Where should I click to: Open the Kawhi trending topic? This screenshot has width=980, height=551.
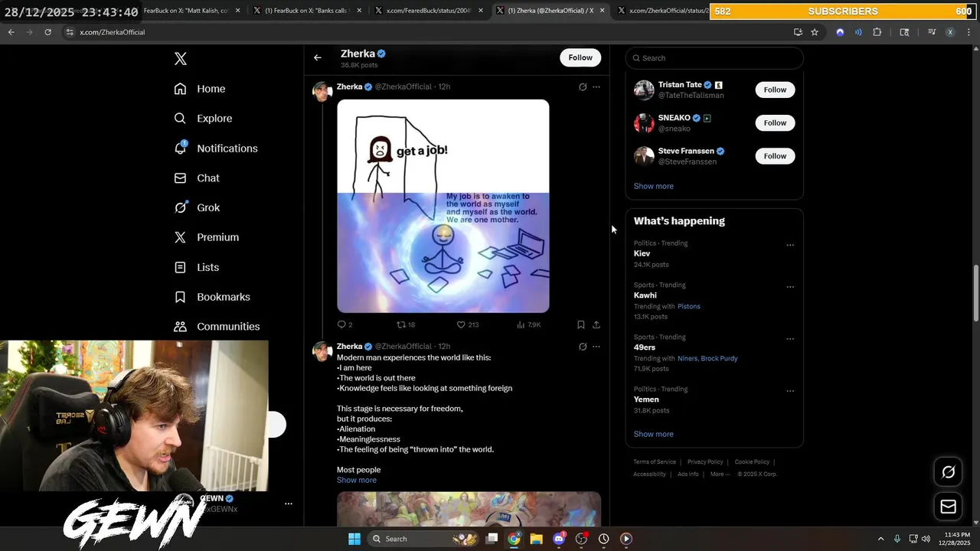(645, 295)
